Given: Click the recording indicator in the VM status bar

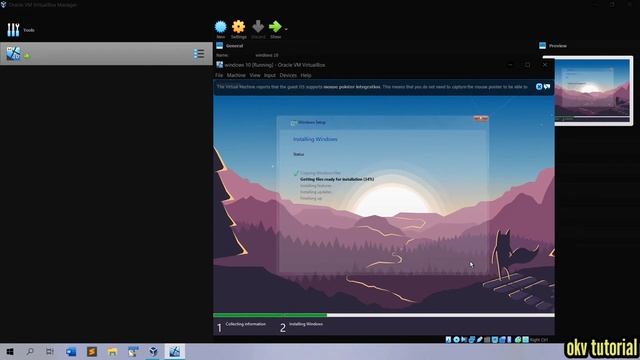Looking at the screenshot, I should (x=502, y=340).
